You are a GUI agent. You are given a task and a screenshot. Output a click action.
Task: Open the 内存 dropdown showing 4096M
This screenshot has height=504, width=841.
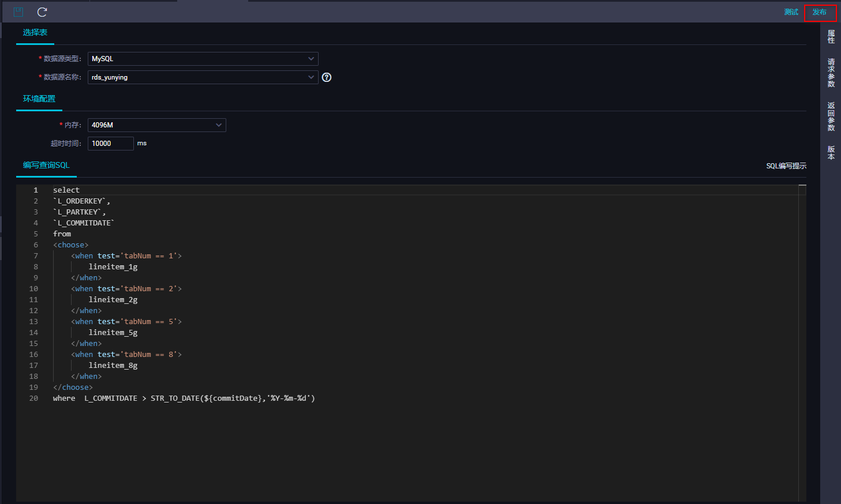[156, 125]
